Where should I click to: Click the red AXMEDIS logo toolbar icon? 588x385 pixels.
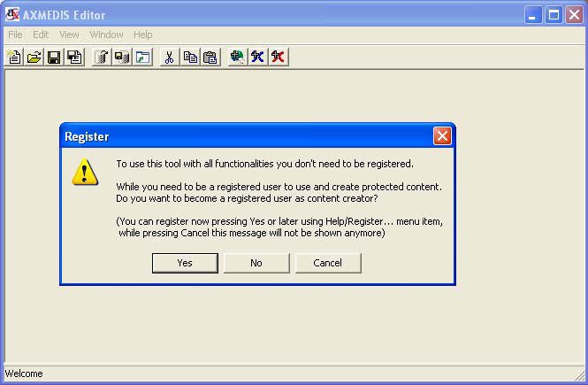pyautogui.click(x=278, y=58)
